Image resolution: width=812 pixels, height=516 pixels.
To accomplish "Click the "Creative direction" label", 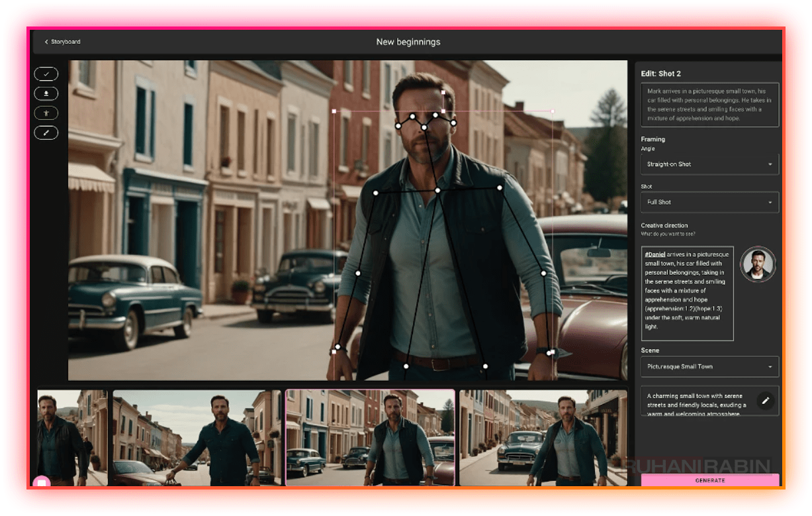I will click(x=664, y=225).
